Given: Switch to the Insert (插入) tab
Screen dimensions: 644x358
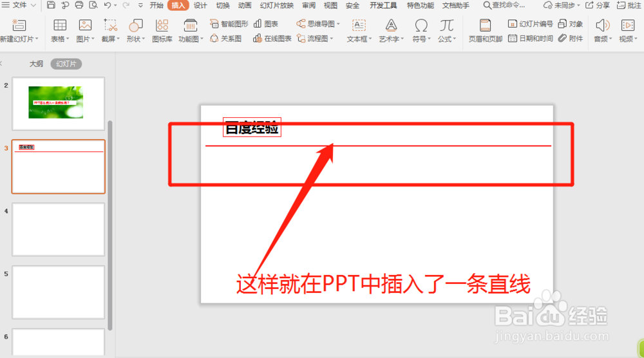Looking at the screenshot, I should [178, 5].
